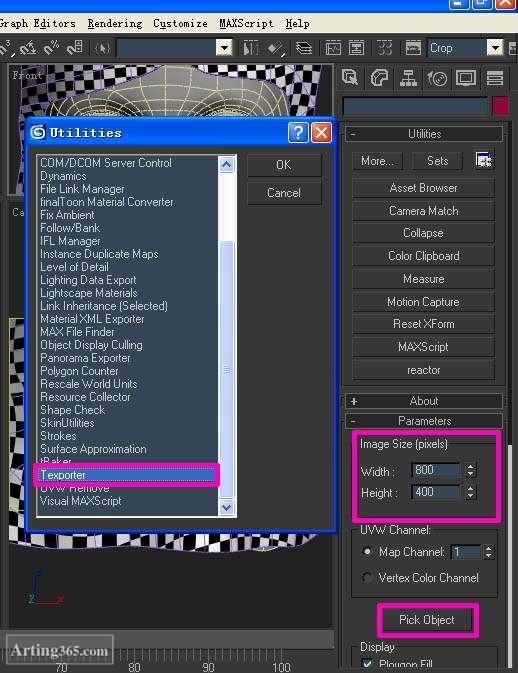The width and height of the screenshot is (518, 673).
Task: Click the Utilities dialog help question-mark button
Action: 298,133
